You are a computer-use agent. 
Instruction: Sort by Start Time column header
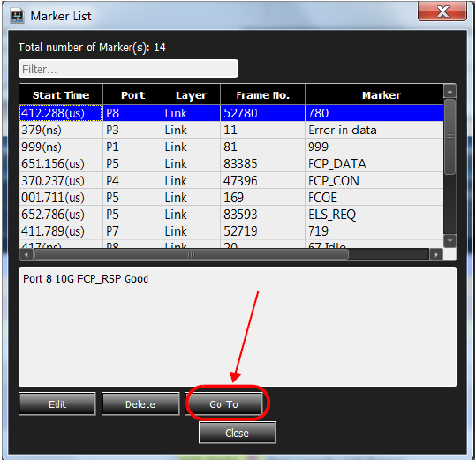coord(61,95)
